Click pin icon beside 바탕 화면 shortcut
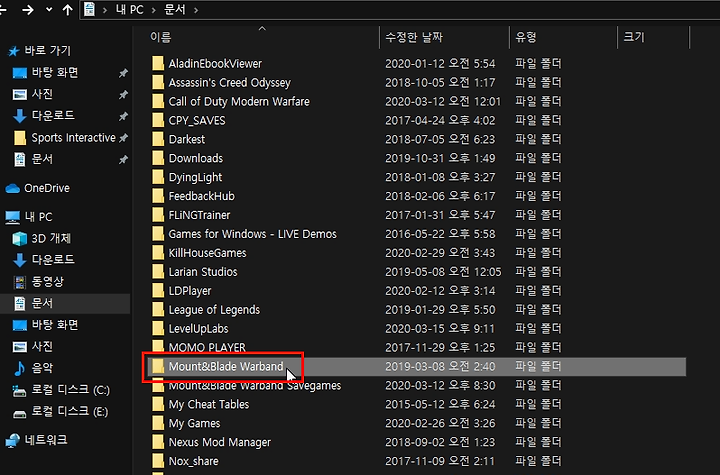This screenshot has height=475, width=720. tap(123, 73)
